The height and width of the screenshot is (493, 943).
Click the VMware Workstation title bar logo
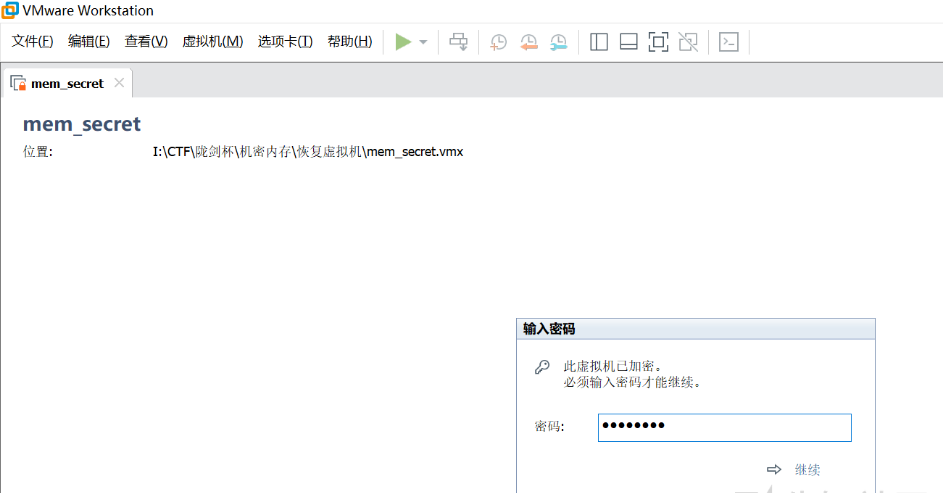[10, 10]
